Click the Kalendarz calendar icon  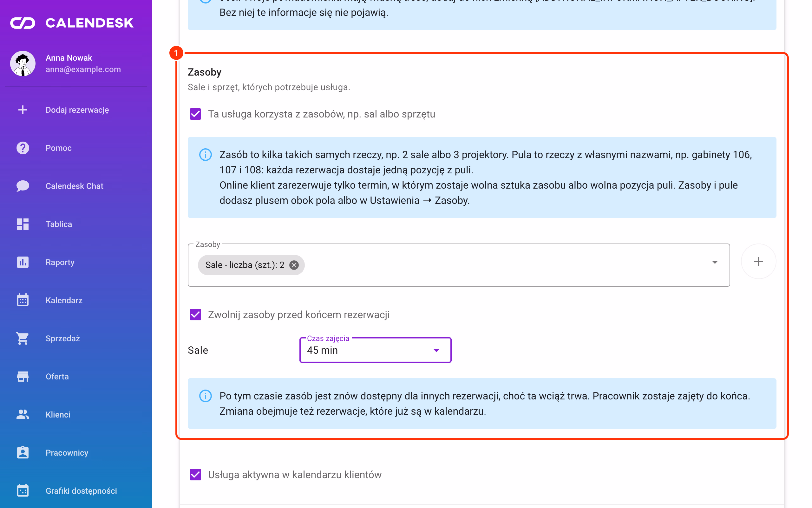[23, 300]
